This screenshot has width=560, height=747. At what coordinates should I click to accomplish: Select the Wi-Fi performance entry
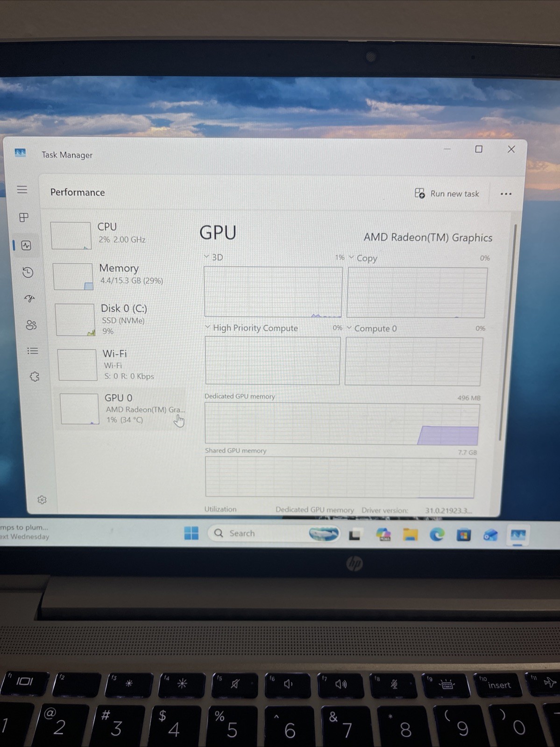(x=121, y=364)
